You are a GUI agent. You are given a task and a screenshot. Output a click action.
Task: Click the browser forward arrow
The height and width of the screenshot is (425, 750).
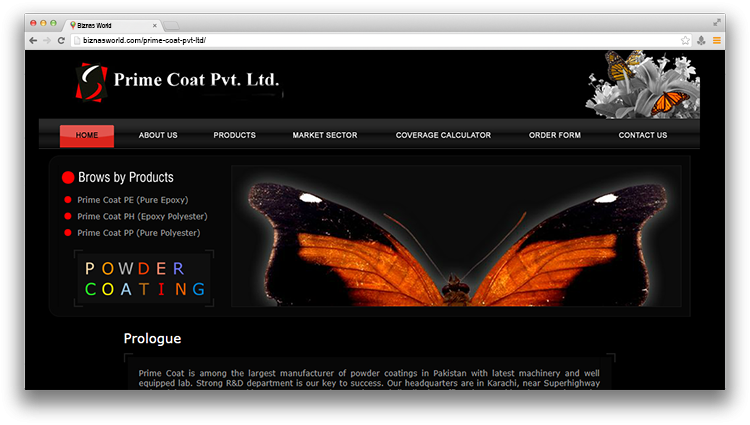(x=47, y=40)
